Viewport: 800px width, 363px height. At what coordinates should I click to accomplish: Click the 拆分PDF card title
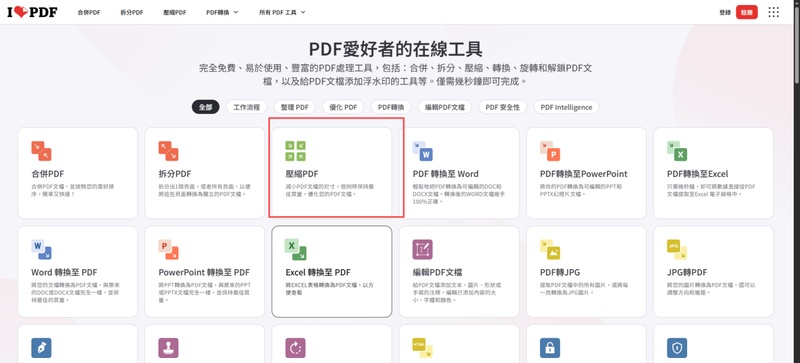[x=175, y=174]
